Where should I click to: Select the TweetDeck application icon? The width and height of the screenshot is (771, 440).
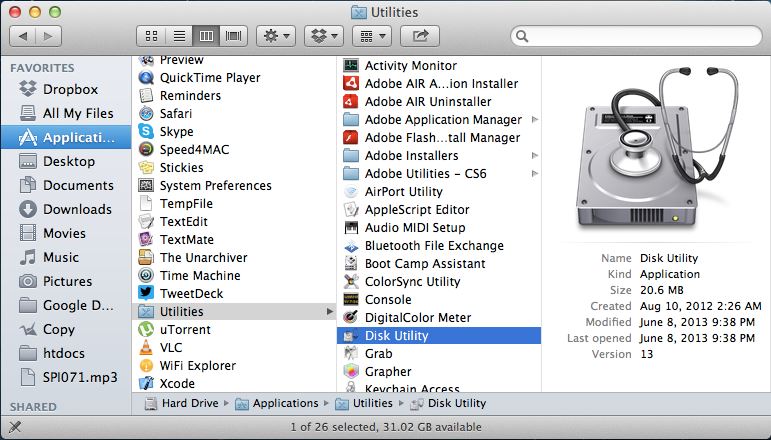(x=146, y=293)
